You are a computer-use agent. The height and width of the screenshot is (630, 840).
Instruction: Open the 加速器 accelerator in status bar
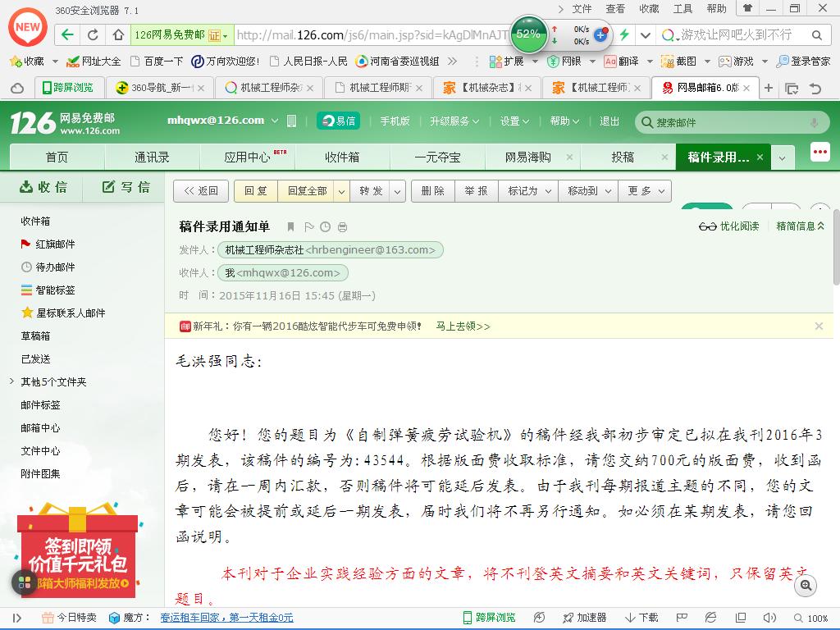pos(584,618)
